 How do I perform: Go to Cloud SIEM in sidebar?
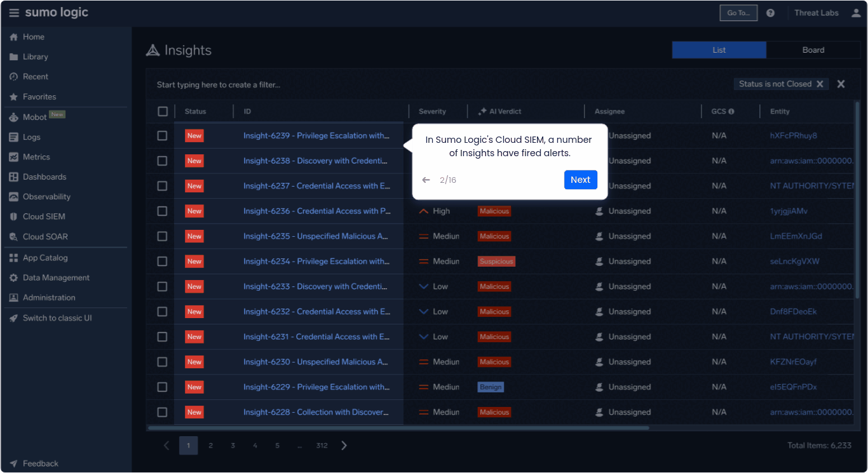44,217
